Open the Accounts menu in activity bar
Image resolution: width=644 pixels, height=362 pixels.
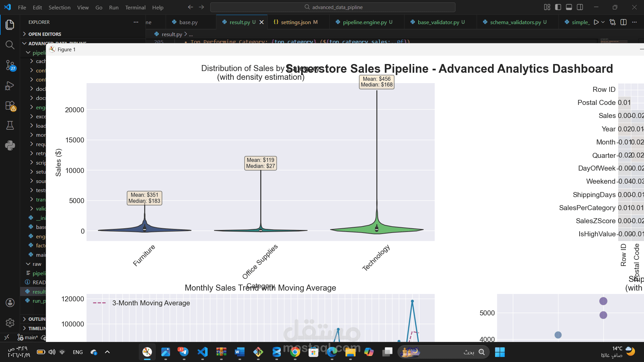click(x=10, y=303)
